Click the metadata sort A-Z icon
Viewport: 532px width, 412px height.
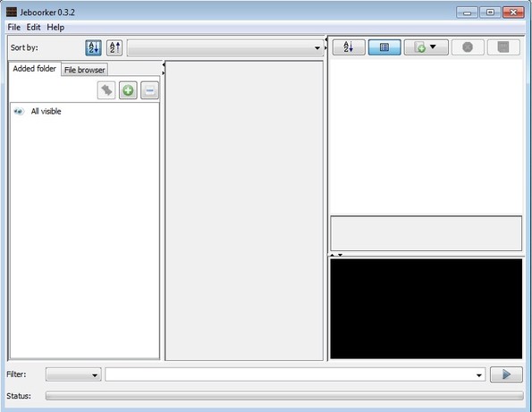coord(349,47)
